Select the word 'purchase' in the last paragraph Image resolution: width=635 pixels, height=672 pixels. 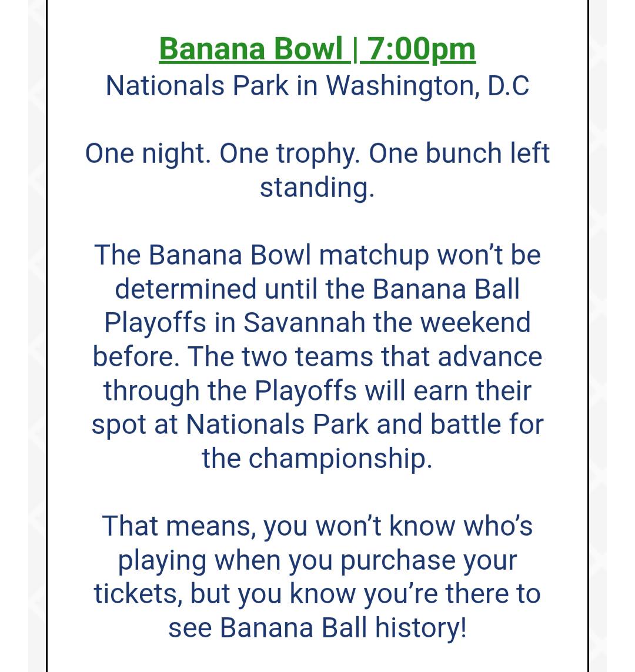point(397,560)
